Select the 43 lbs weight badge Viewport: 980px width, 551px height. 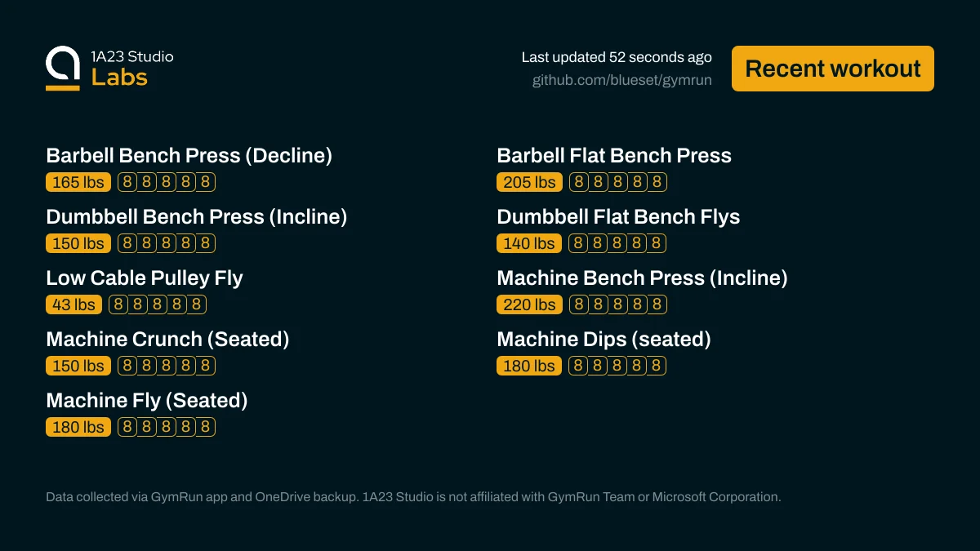(73, 304)
